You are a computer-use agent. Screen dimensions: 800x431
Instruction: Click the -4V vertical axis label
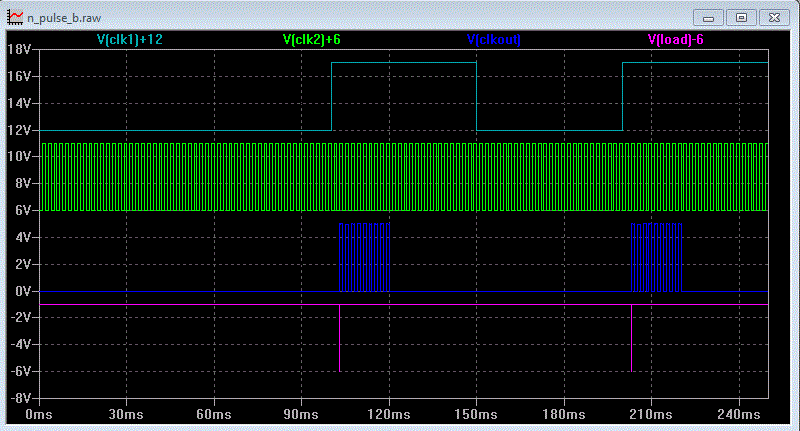[x=21, y=345]
